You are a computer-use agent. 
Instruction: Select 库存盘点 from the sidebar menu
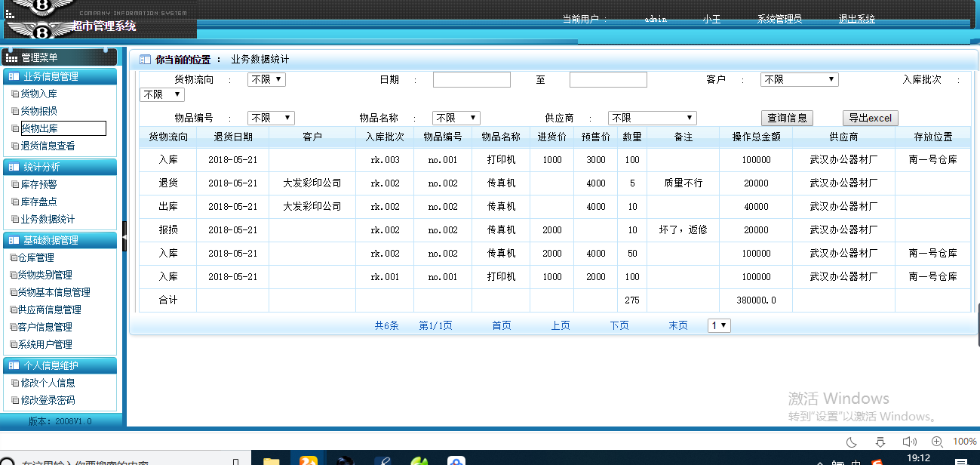pos(38,202)
